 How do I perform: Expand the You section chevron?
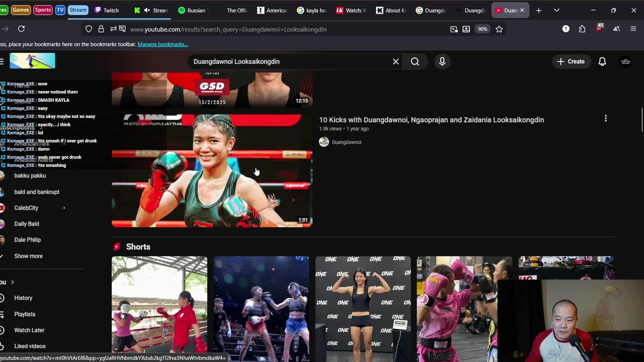(x=12, y=282)
